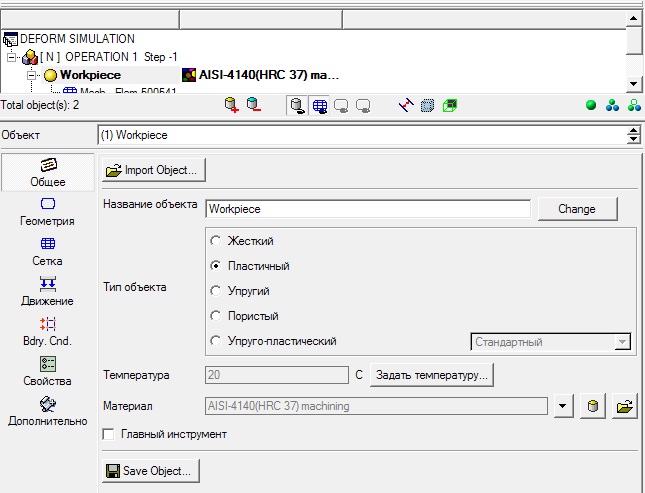Click the green and blue spheres icon
The image size is (645, 493).
coord(634,105)
